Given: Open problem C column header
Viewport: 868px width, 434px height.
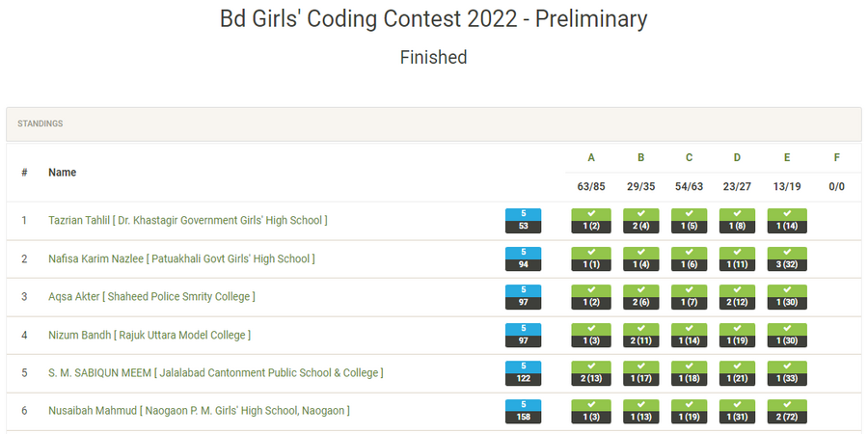Looking at the screenshot, I should click(x=689, y=157).
